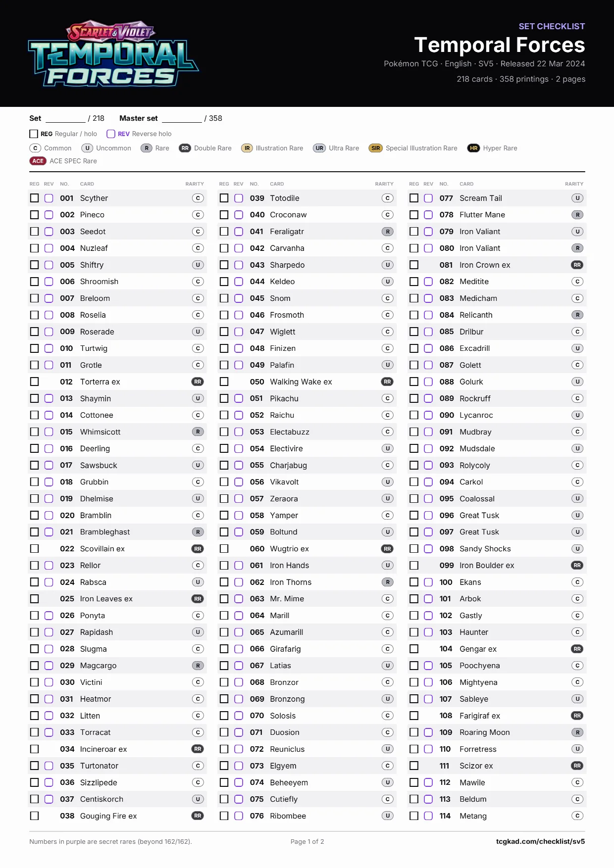The height and width of the screenshot is (868, 614).
Task: Check the REG box for 001 Scyther
Action: click(x=34, y=198)
